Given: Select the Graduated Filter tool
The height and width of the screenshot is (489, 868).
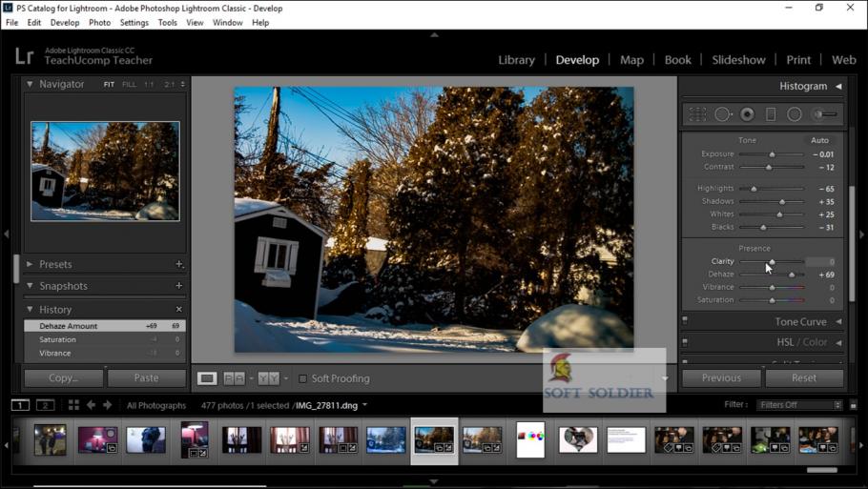Looking at the screenshot, I should pyautogui.click(x=771, y=114).
